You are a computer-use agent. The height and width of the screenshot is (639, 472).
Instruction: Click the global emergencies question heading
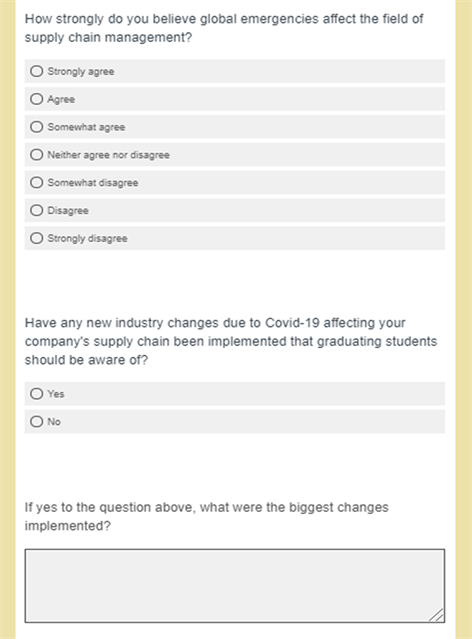[224, 28]
